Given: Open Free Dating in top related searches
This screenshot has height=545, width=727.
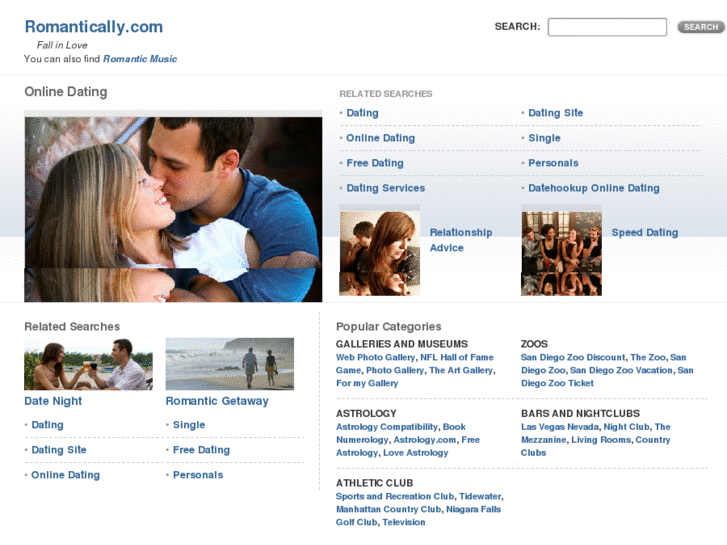Looking at the screenshot, I should point(375,163).
